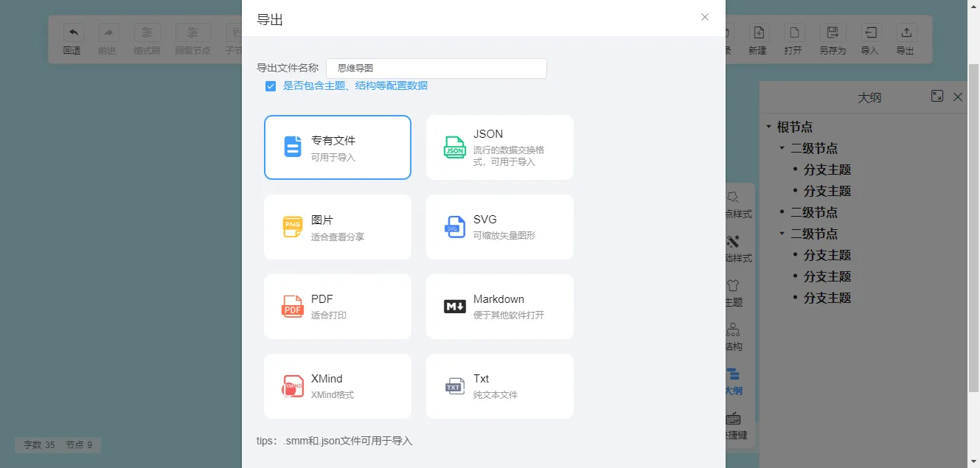Screen dimensions: 980x468
Task: Close the 导出 dialog
Action: point(705,17)
